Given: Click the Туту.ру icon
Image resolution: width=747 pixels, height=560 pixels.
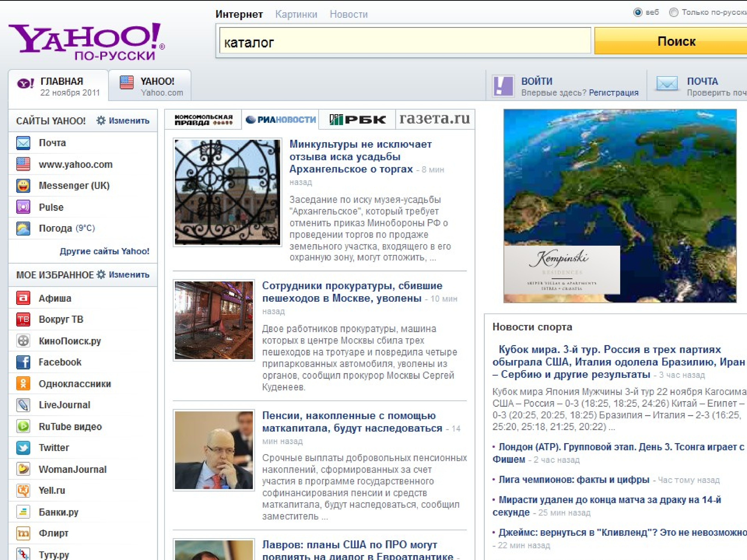Looking at the screenshot, I should coord(23,554).
